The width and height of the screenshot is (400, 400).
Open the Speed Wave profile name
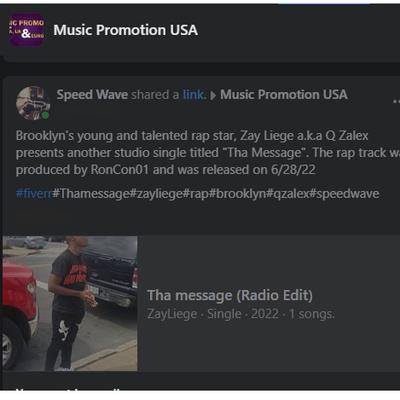92,95
